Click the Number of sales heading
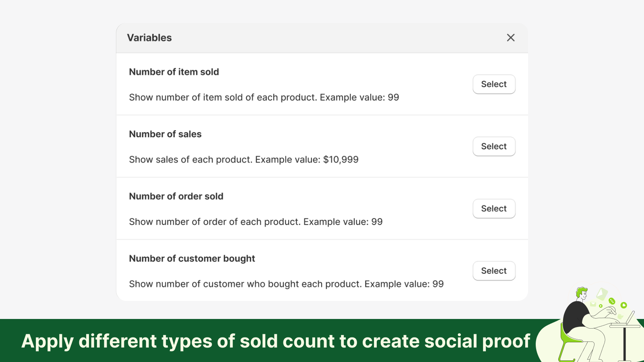The width and height of the screenshot is (644, 362). tap(165, 134)
